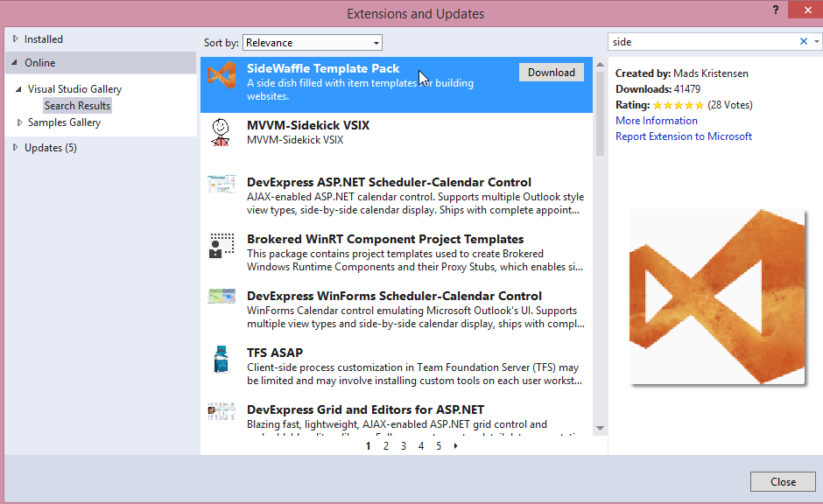Collapse the Visual Studio Gallery node

(19, 89)
